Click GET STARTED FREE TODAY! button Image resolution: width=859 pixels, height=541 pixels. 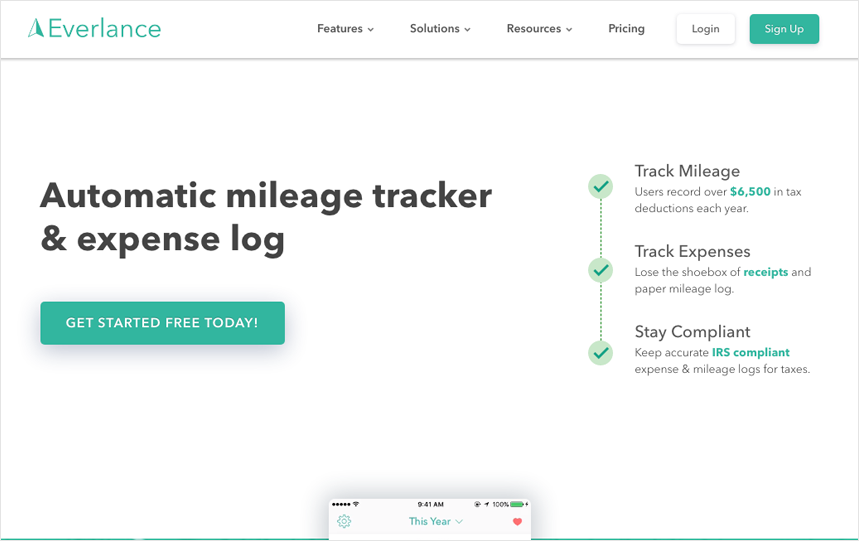click(x=162, y=323)
